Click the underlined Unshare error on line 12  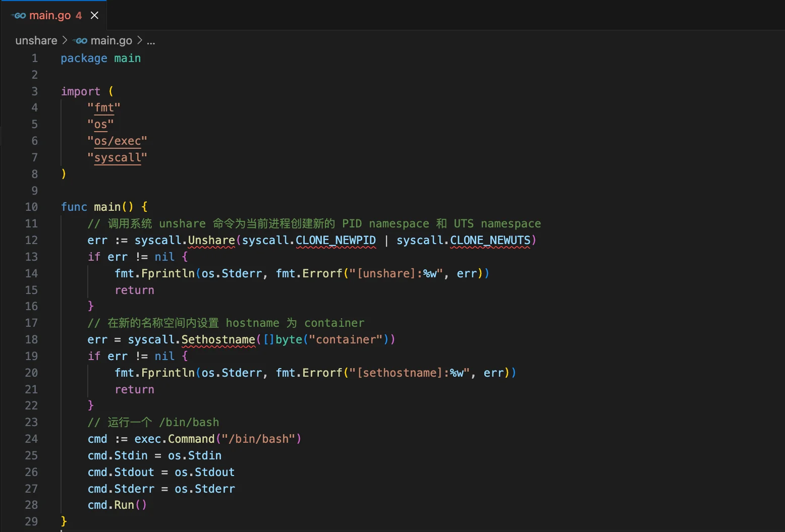(x=211, y=240)
